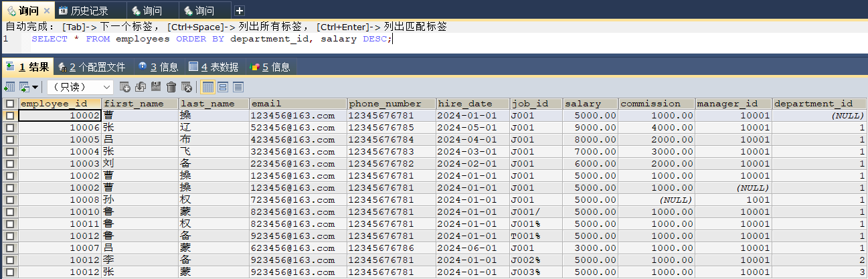The width and height of the screenshot is (868, 279).
Task: Click the cancel changes icon
Action: coord(187,87)
